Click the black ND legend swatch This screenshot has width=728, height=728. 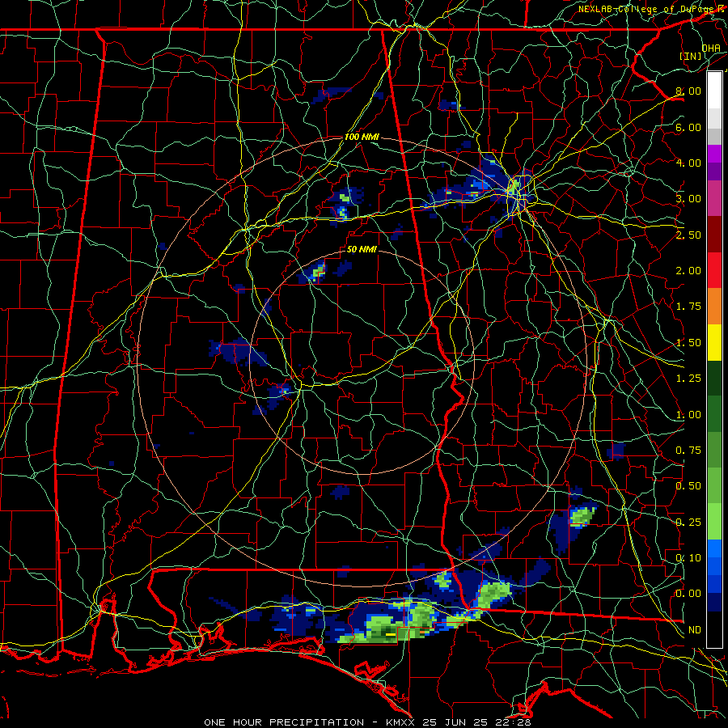click(714, 629)
